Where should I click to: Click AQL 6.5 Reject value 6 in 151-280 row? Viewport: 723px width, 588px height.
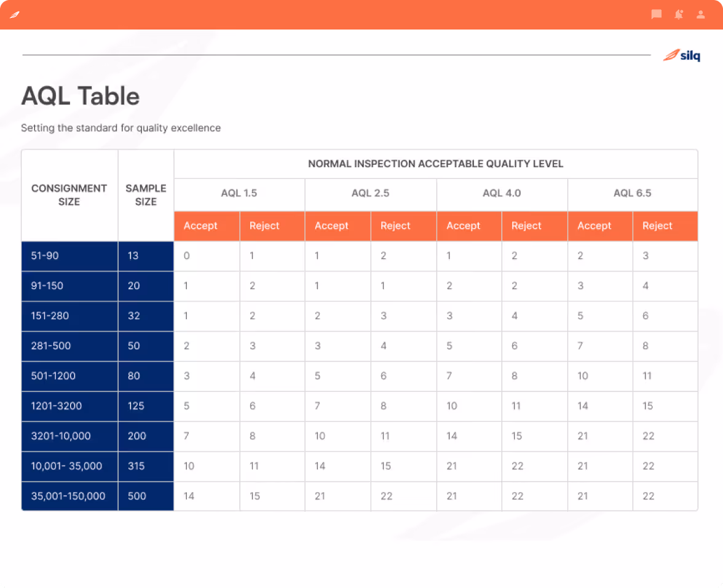point(665,316)
